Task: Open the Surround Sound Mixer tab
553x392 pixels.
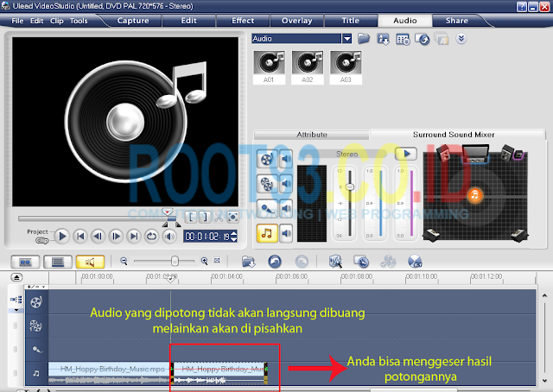Action: [x=454, y=135]
